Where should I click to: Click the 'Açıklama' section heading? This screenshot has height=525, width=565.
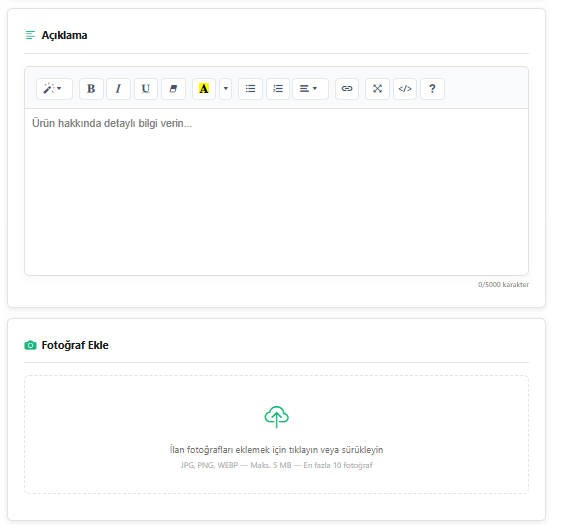(64, 35)
